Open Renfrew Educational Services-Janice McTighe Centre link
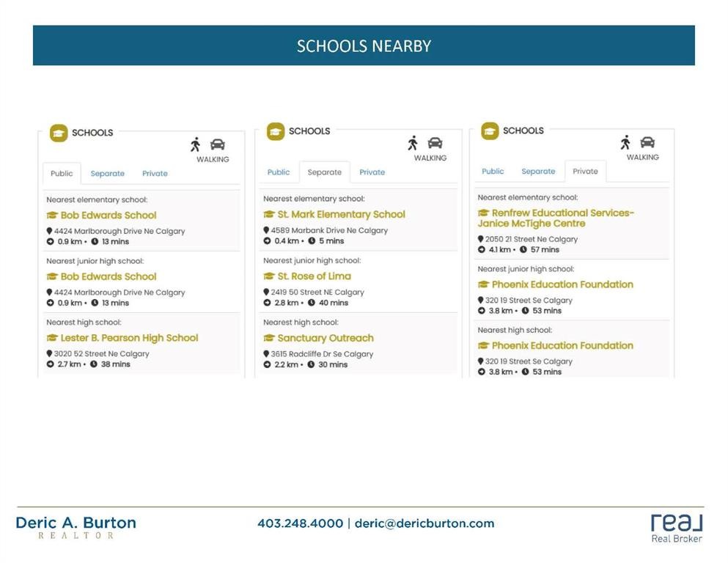 [x=556, y=218]
